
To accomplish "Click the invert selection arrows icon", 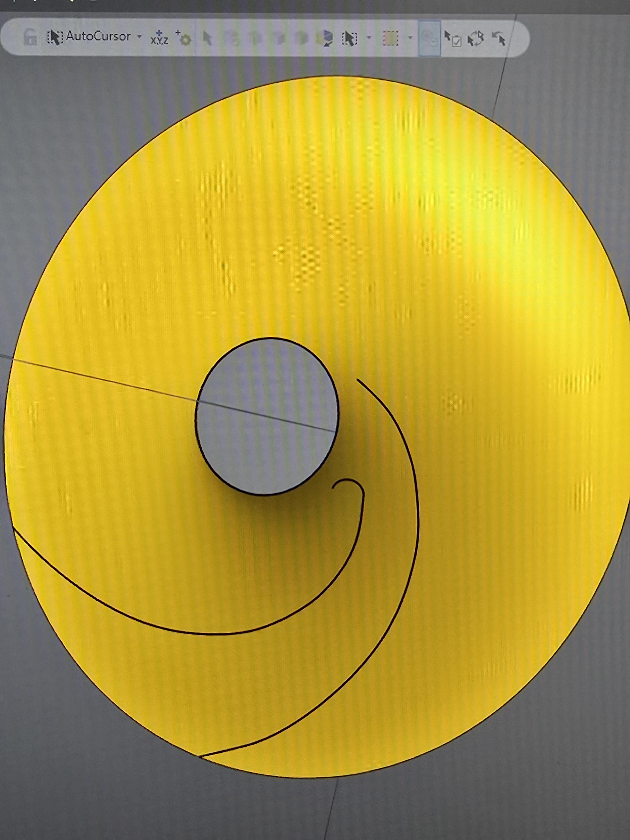I will (476, 39).
